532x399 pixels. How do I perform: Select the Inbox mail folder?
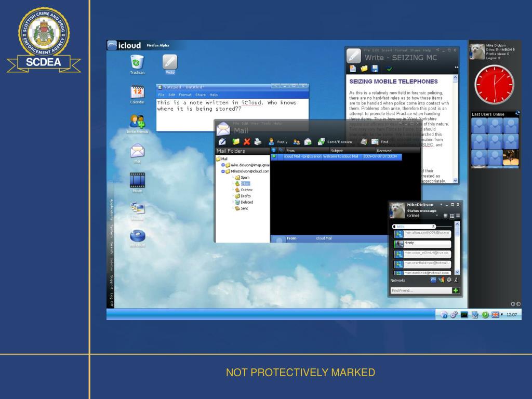243,183
